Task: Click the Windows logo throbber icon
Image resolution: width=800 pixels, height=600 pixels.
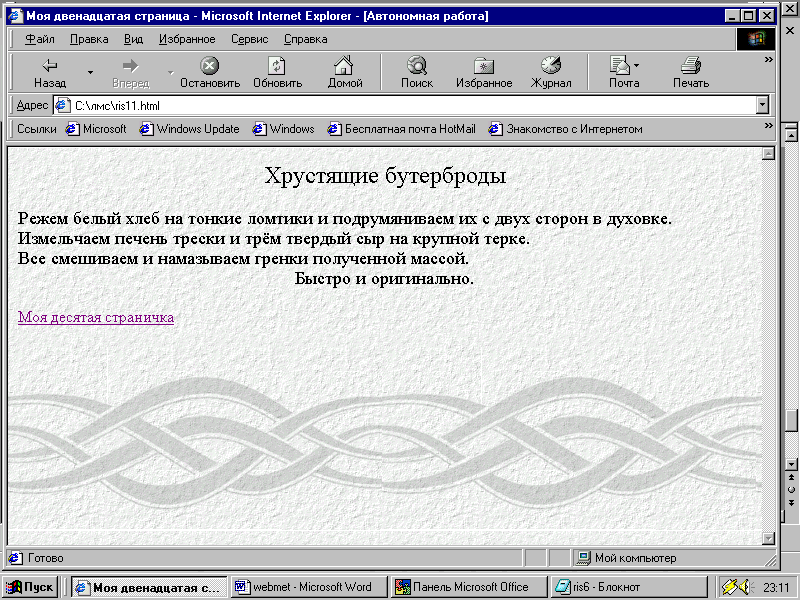Action: pyautogui.click(x=756, y=39)
